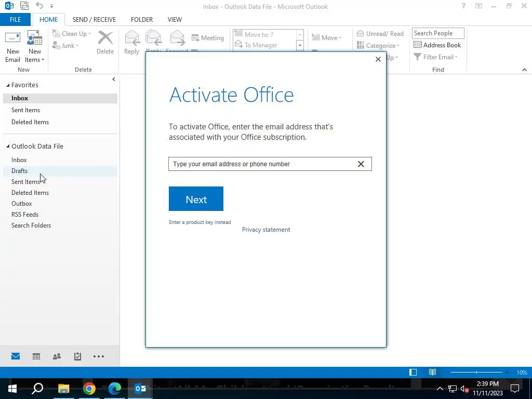Switch to Mail view icon
The height and width of the screenshot is (399, 532).
click(x=16, y=356)
